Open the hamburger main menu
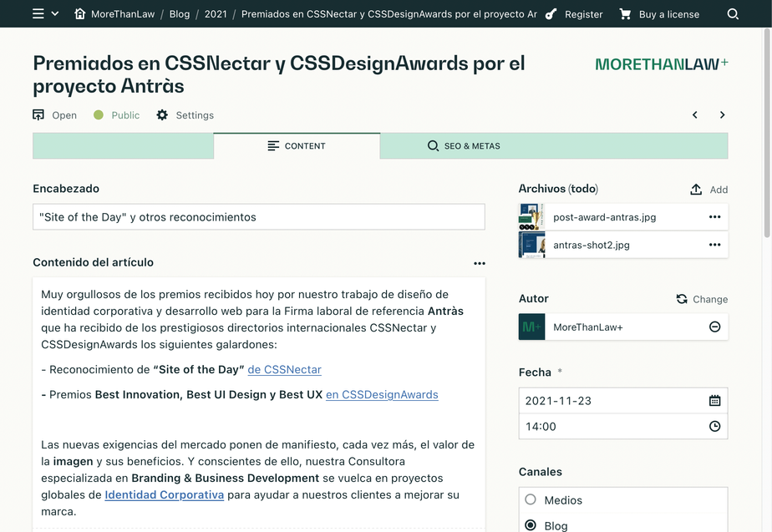The width and height of the screenshot is (772, 532). [x=38, y=14]
